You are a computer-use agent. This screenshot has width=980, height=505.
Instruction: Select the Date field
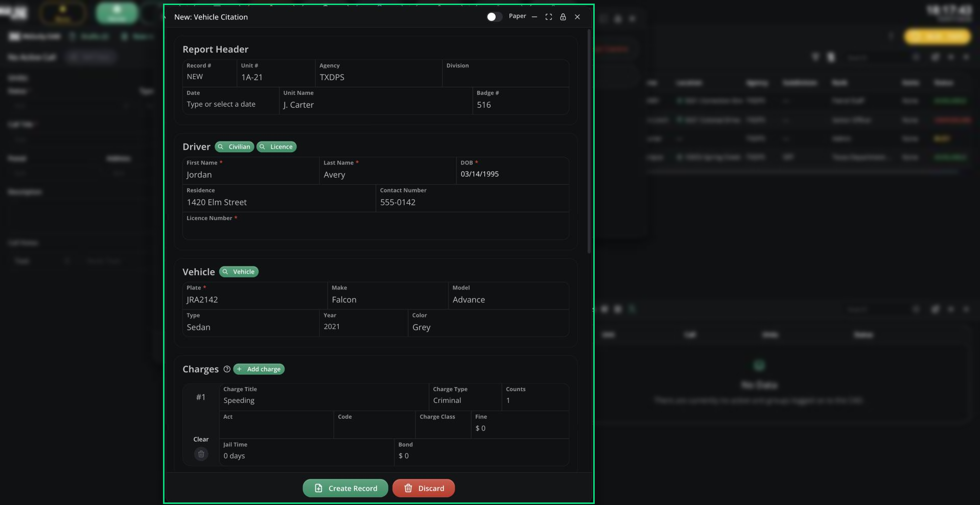pos(231,101)
